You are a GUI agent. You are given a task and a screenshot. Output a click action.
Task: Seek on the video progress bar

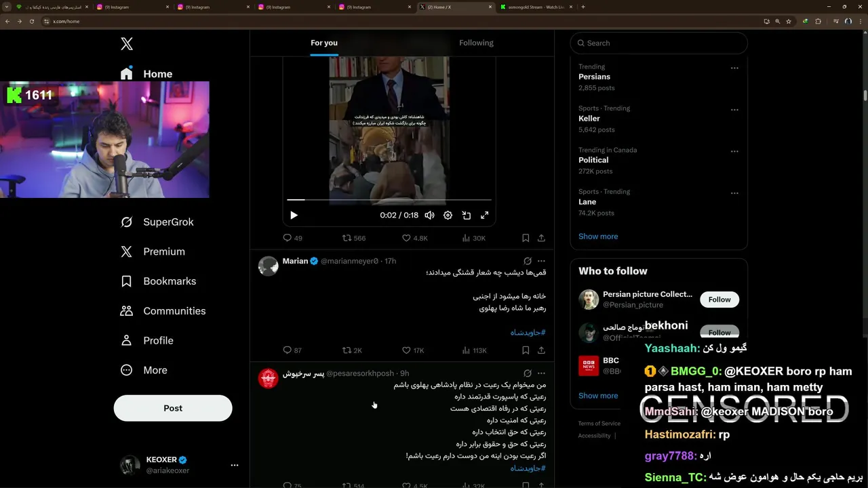pyautogui.click(x=389, y=200)
